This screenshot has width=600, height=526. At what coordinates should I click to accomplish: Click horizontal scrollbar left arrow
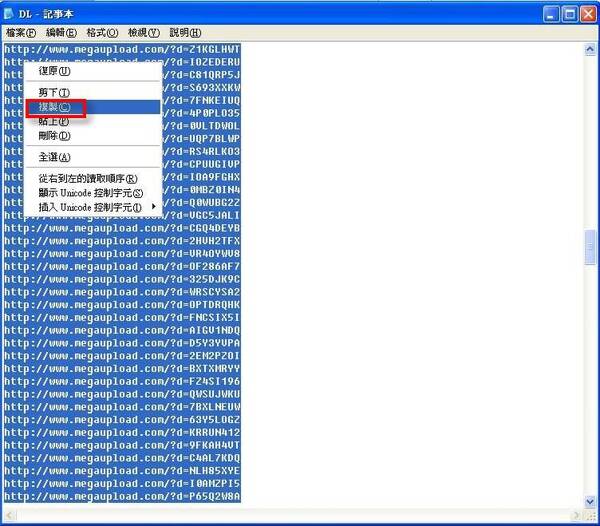coord(10,516)
